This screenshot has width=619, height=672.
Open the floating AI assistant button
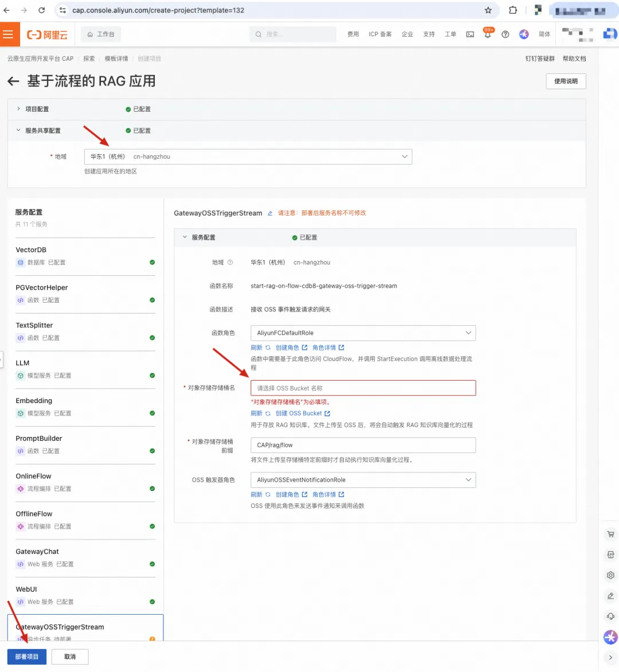[610, 637]
